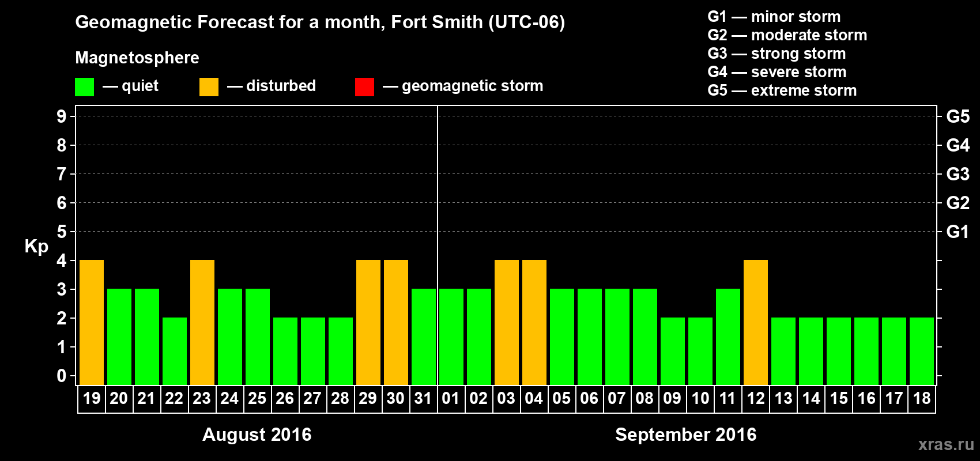Image resolution: width=980 pixels, height=461 pixels.
Task: Click the 'G2 — moderate storm' legend text
Action: [x=787, y=35]
